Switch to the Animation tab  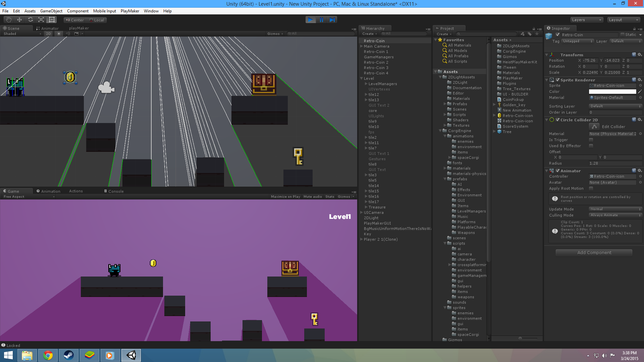click(x=48, y=191)
